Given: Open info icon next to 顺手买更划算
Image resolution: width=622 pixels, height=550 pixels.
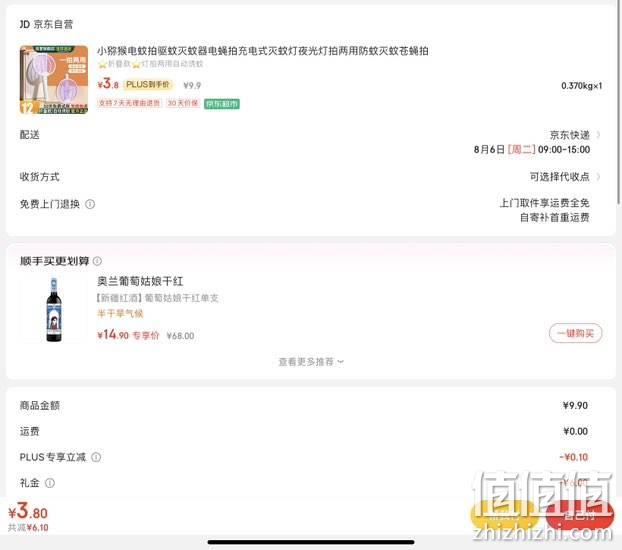Looking at the screenshot, I should click(x=97, y=261).
